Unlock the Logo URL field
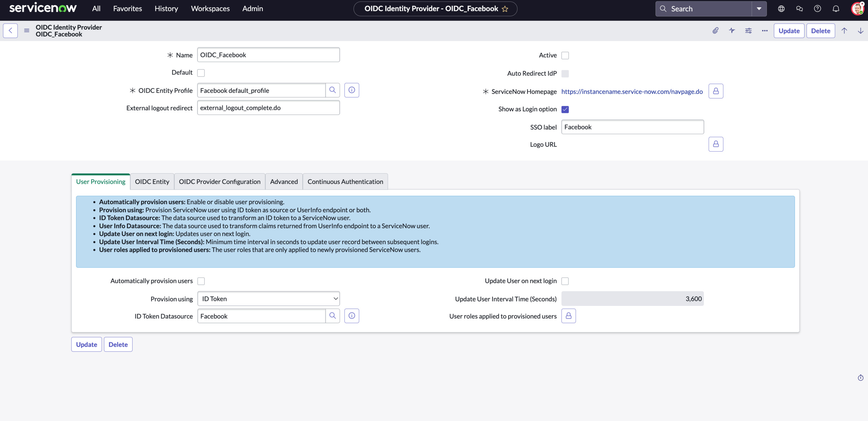This screenshot has height=421, width=868. [x=716, y=144]
